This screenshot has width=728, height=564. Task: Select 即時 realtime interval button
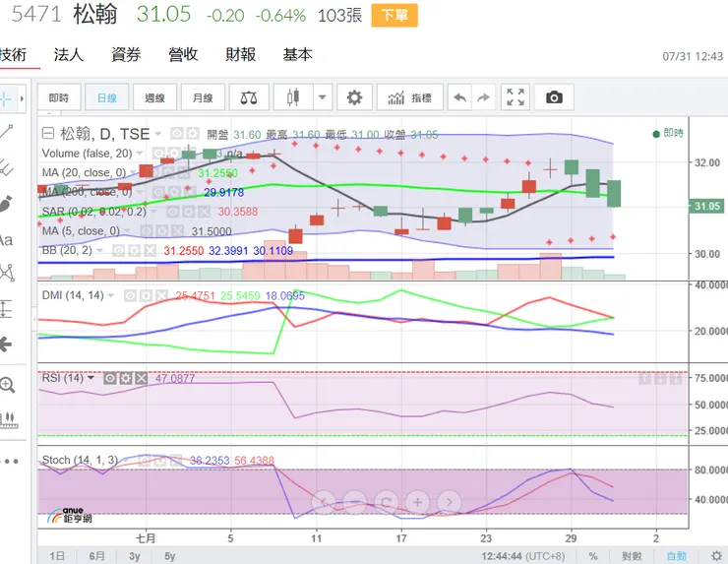tap(59, 97)
